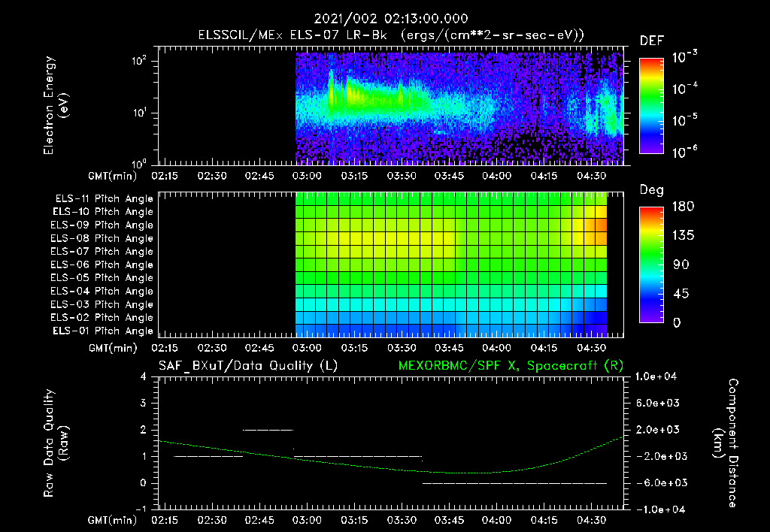This screenshot has height=532, width=770.
Task: Click the Deg legend title
Action: (652, 190)
